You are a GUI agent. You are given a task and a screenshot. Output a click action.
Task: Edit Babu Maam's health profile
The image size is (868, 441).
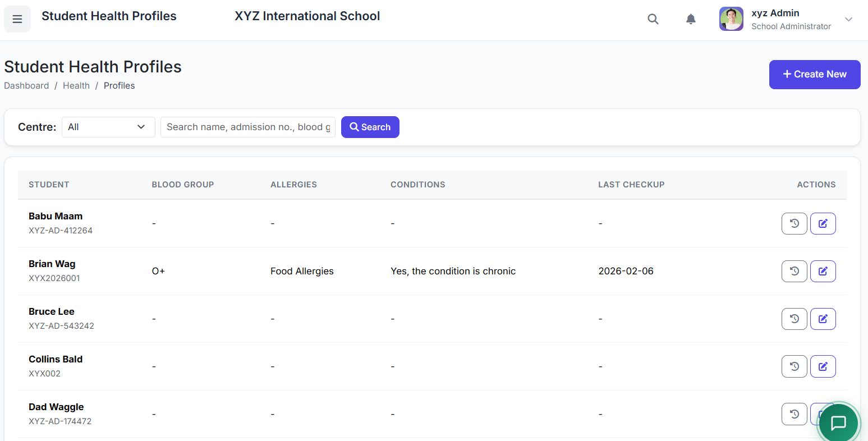click(x=823, y=223)
